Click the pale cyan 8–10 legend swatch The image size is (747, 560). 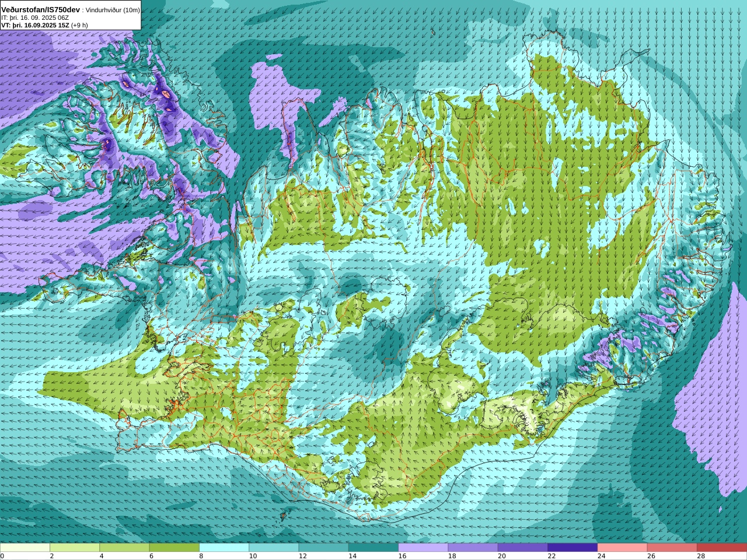(224, 548)
